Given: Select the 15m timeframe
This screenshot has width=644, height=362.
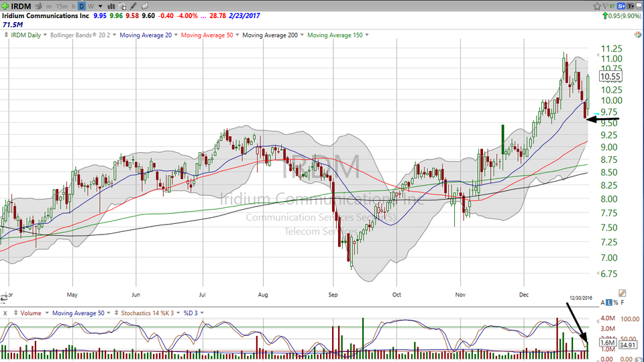Looking at the screenshot, I should (62, 7).
